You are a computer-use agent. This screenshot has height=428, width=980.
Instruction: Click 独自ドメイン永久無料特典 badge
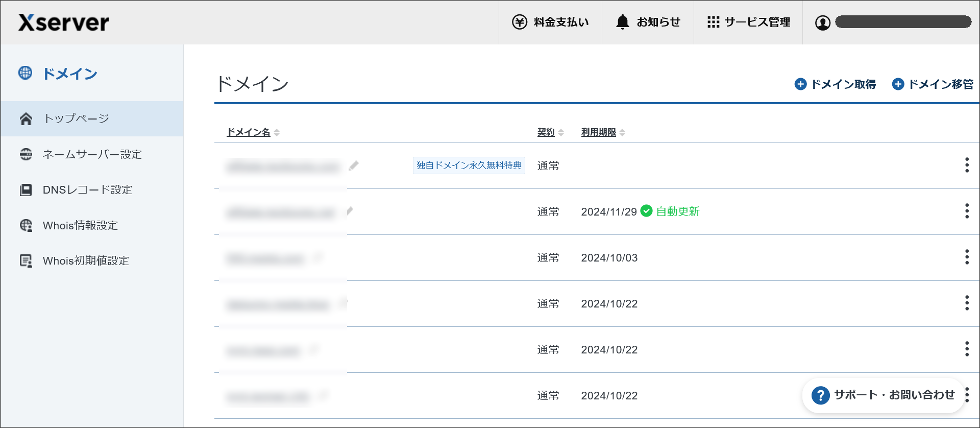(469, 165)
